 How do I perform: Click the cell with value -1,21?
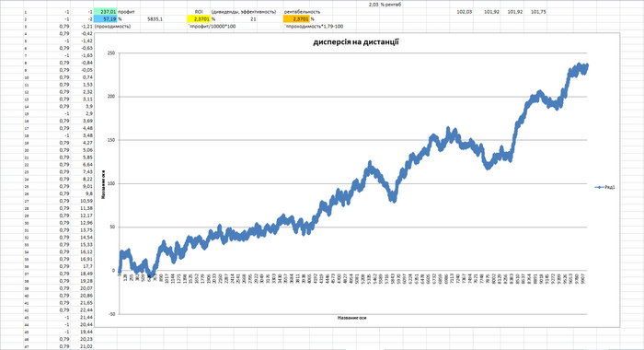82,27
